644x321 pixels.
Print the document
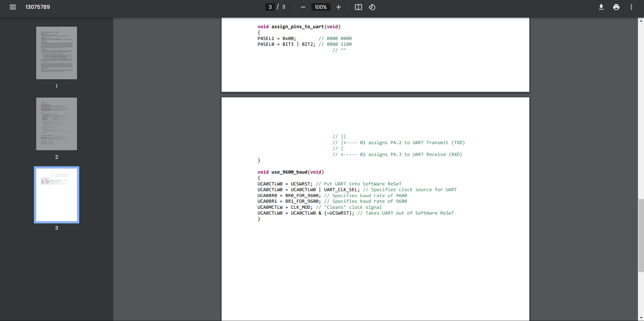pos(616,7)
